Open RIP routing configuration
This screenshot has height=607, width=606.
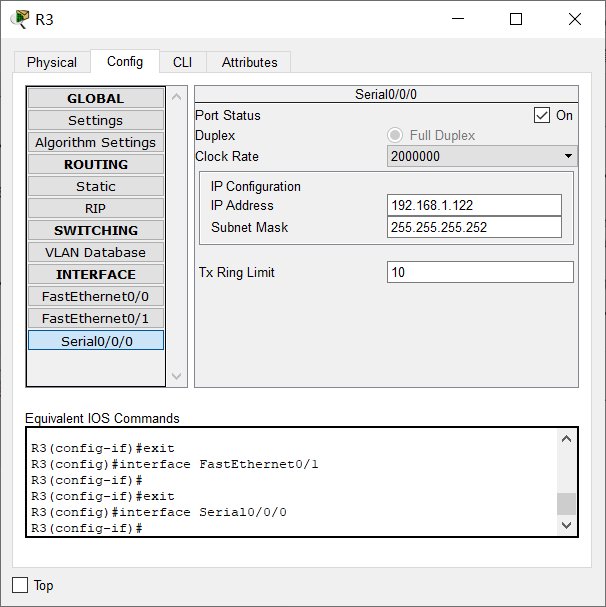click(96, 209)
